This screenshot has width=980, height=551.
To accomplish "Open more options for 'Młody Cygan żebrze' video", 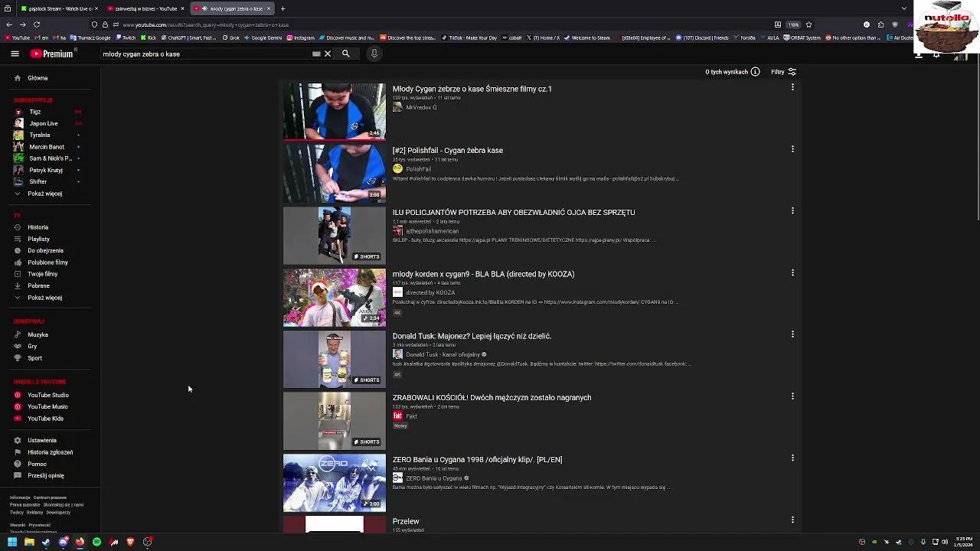I will coord(792,87).
